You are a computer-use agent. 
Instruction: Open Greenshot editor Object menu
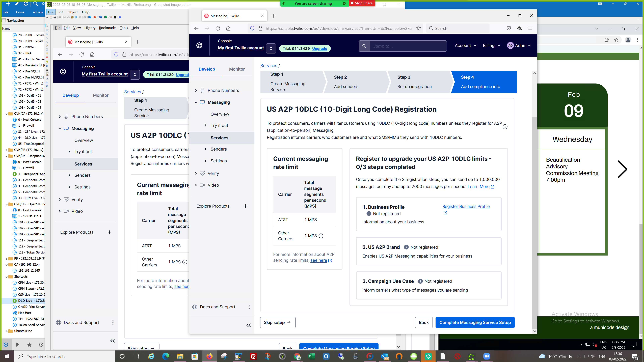(x=72, y=12)
